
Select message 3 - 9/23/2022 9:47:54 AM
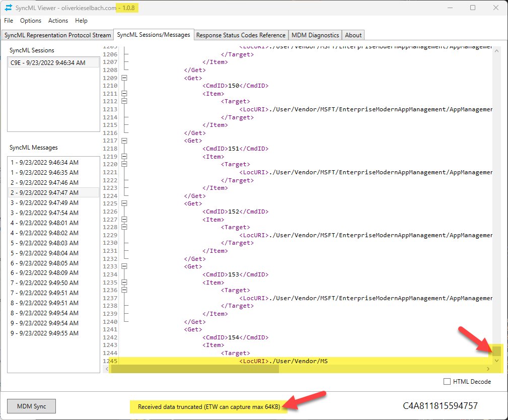pyautogui.click(x=53, y=213)
